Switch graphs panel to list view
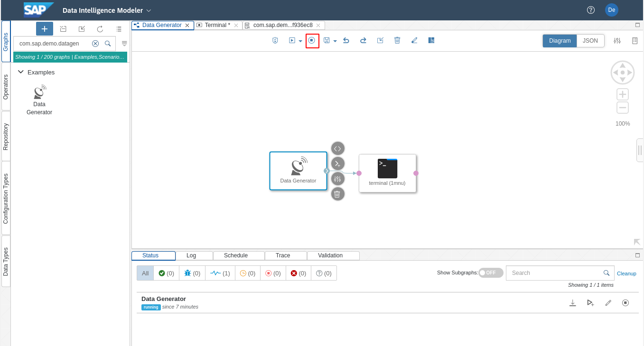This screenshot has height=346, width=644. click(x=119, y=29)
